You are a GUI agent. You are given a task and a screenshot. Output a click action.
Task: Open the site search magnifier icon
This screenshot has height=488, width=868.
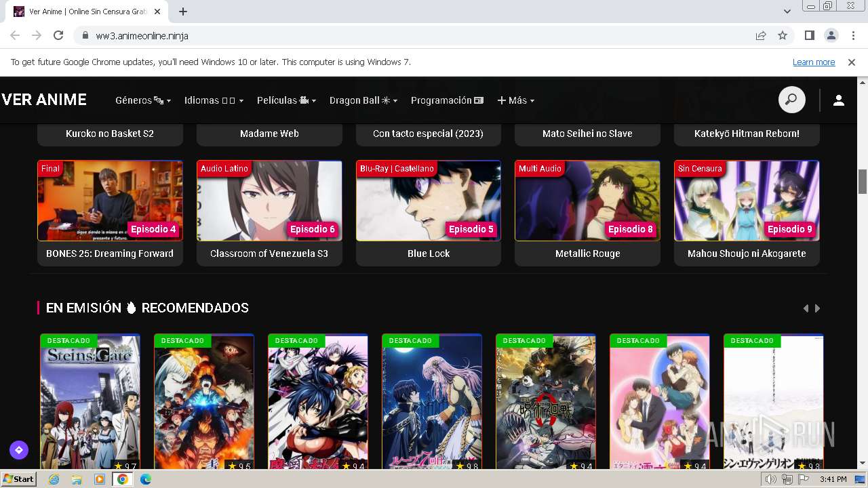pos(791,100)
